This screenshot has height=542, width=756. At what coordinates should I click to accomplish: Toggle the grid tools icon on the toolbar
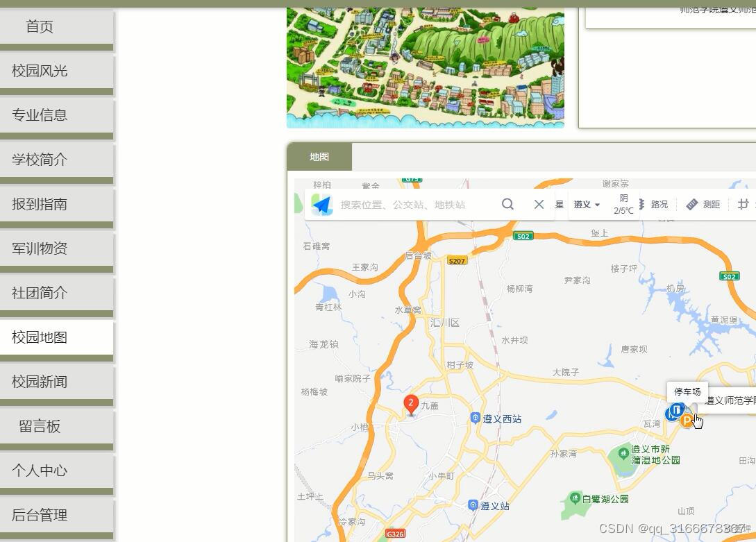point(741,204)
